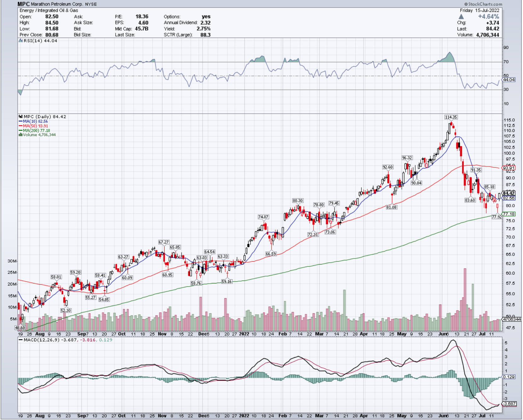Image resolution: width=523 pixels, height=420 pixels.
Task: Click the MPC ticker symbol in the title
Action: pyautogui.click(x=24, y=4)
